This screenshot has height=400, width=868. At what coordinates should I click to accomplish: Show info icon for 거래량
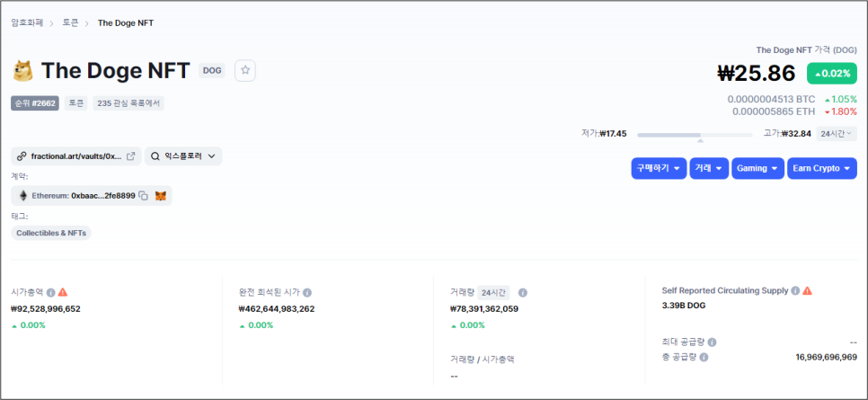pyautogui.click(x=523, y=292)
